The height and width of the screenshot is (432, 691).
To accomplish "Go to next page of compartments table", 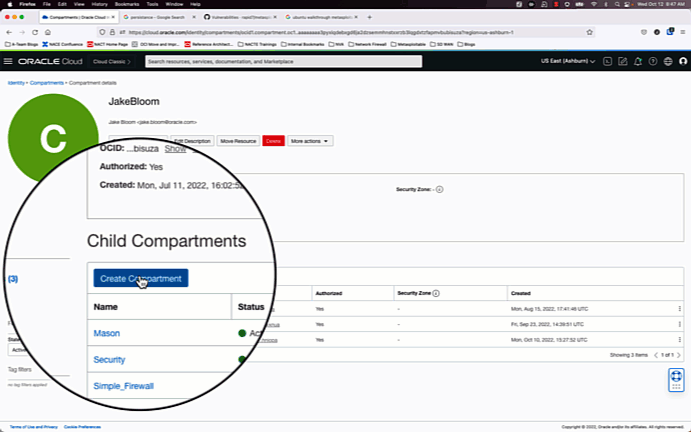I will pyautogui.click(x=679, y=355).
